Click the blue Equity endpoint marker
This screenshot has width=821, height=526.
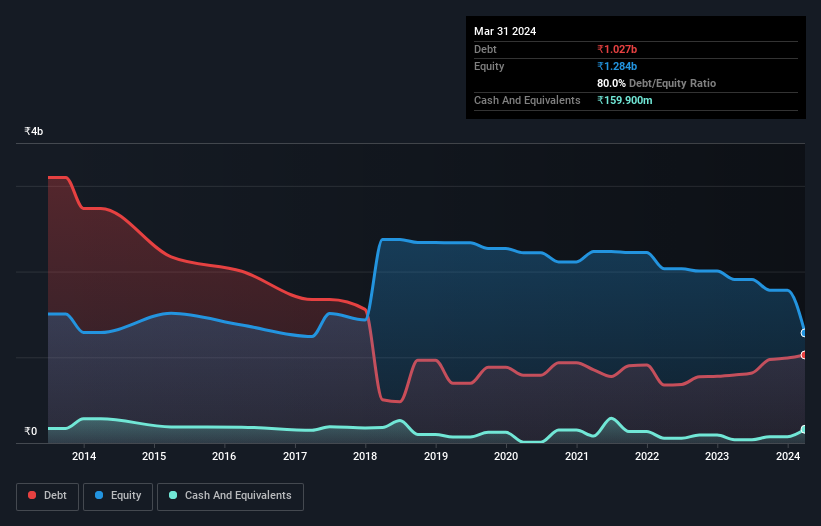click(x=804, y=333)
